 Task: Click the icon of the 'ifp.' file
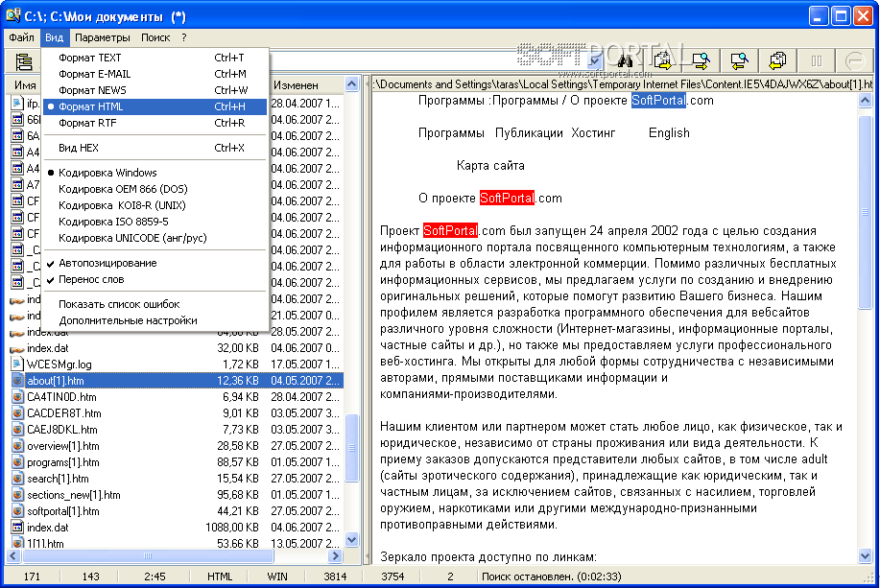[17, 104]
